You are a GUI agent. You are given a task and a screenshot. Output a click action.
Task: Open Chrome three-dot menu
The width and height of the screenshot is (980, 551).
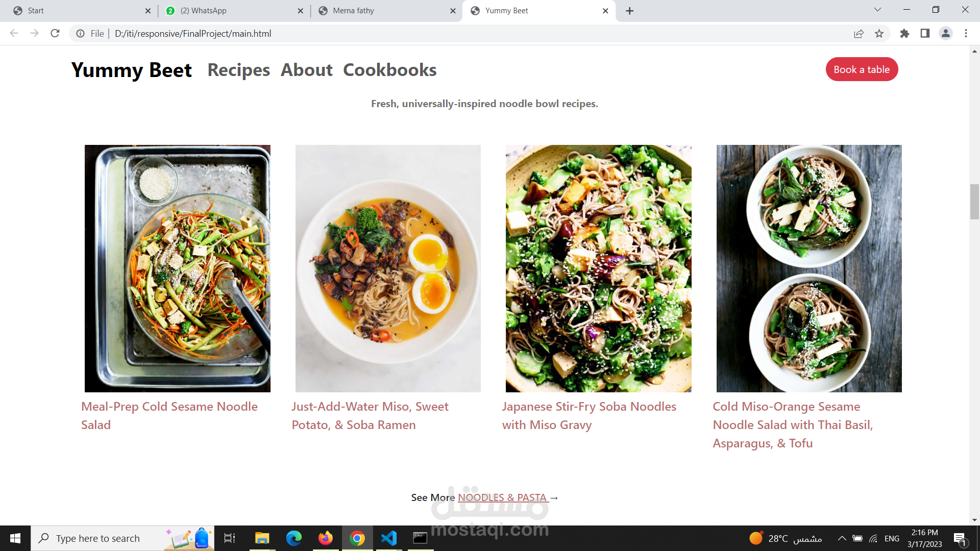(966, 34)
